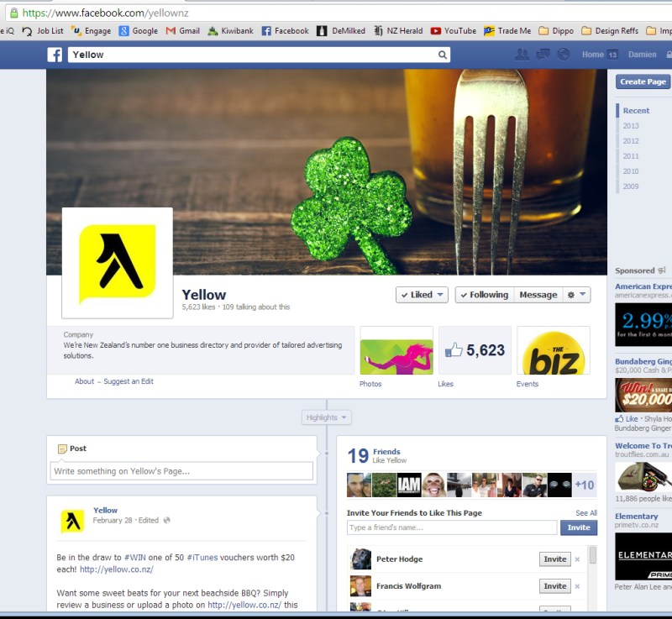Click the Home link in header
The width and height of the screenshot is (672, 619).
[x=593, y=55]
